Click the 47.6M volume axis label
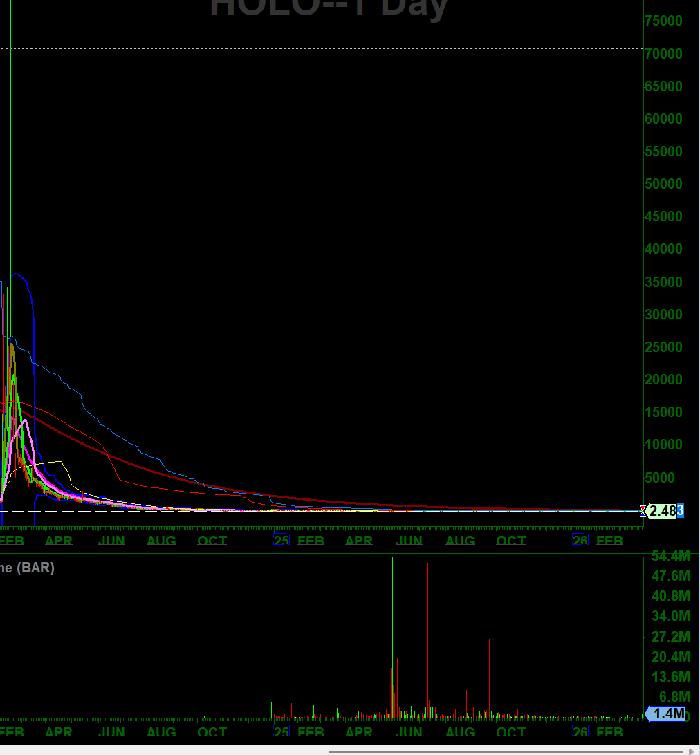 671,576
